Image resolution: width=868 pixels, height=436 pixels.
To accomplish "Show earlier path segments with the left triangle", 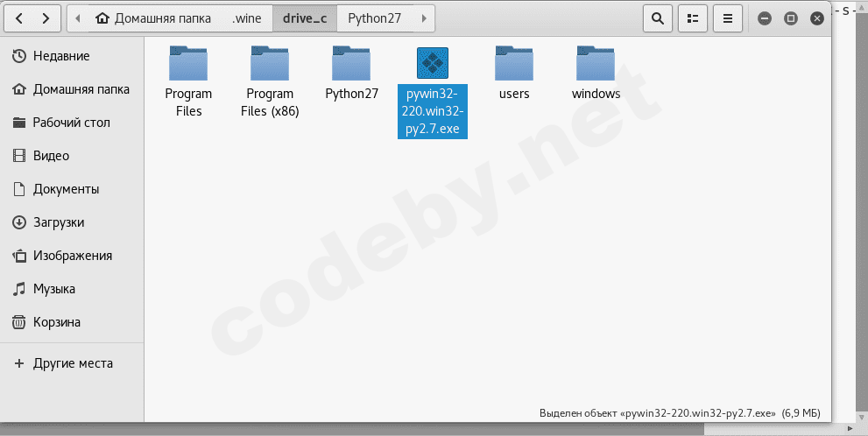I will (77, 18).
